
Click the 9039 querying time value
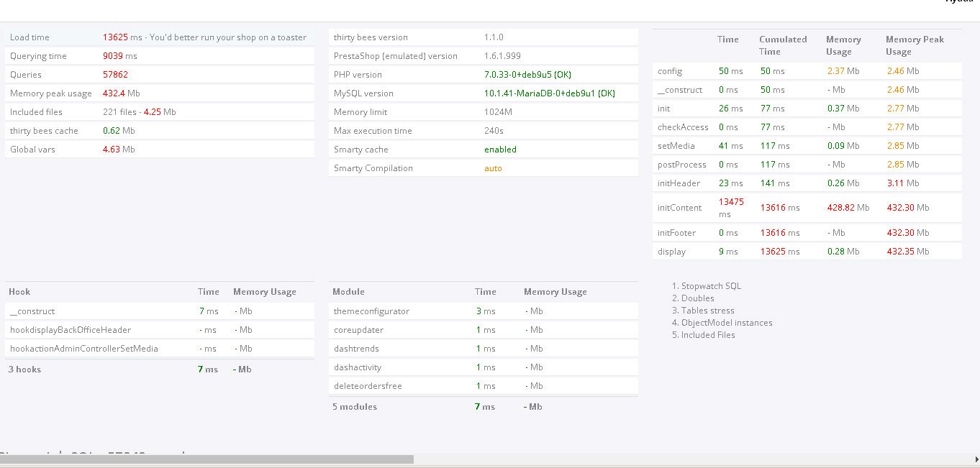113,56
